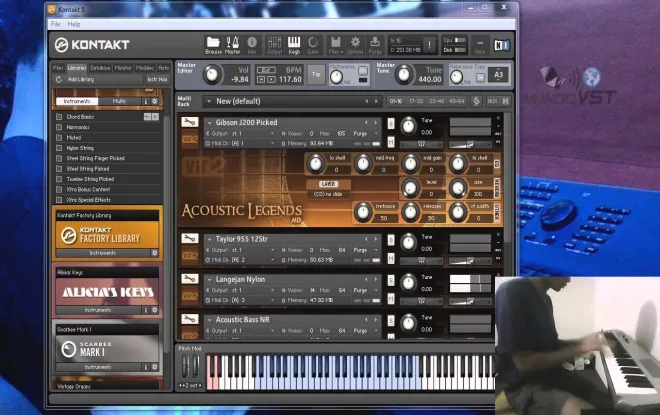Show the Info pane icon

(x=252, y=45)
